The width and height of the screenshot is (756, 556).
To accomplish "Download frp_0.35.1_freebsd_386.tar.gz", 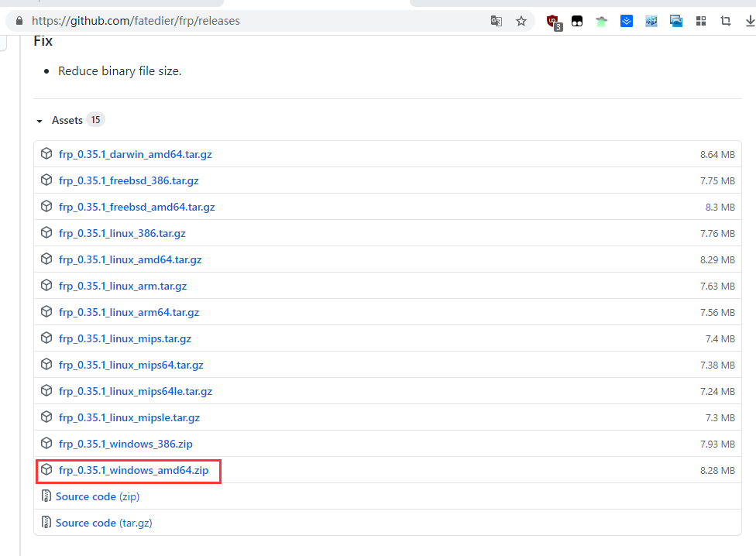I will [129, 180].
